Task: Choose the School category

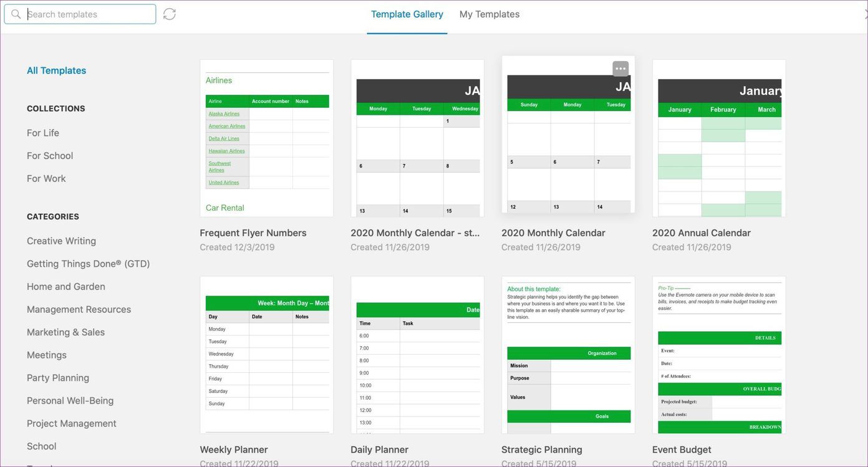Action: coord(42,446)
